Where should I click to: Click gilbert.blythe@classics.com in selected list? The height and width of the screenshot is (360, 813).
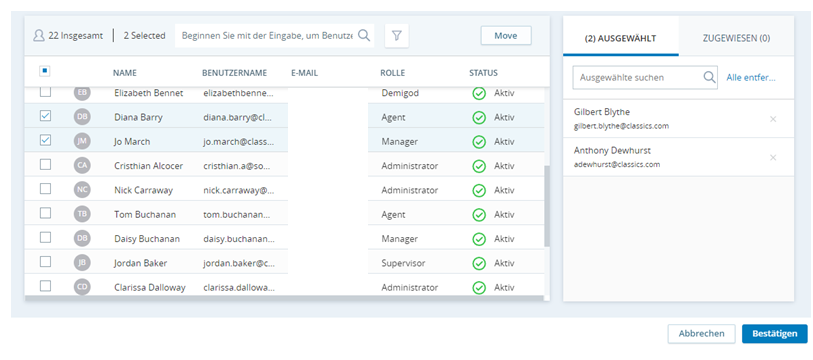pos(621,126)
